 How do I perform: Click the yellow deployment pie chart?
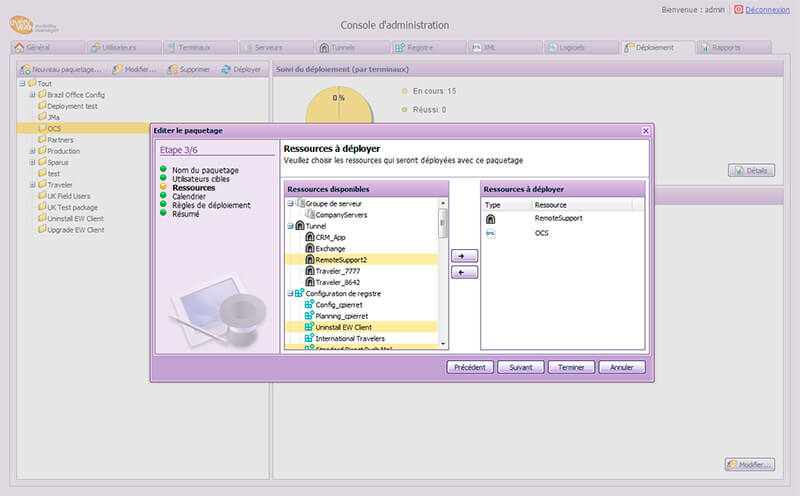[x=339, y=105]
